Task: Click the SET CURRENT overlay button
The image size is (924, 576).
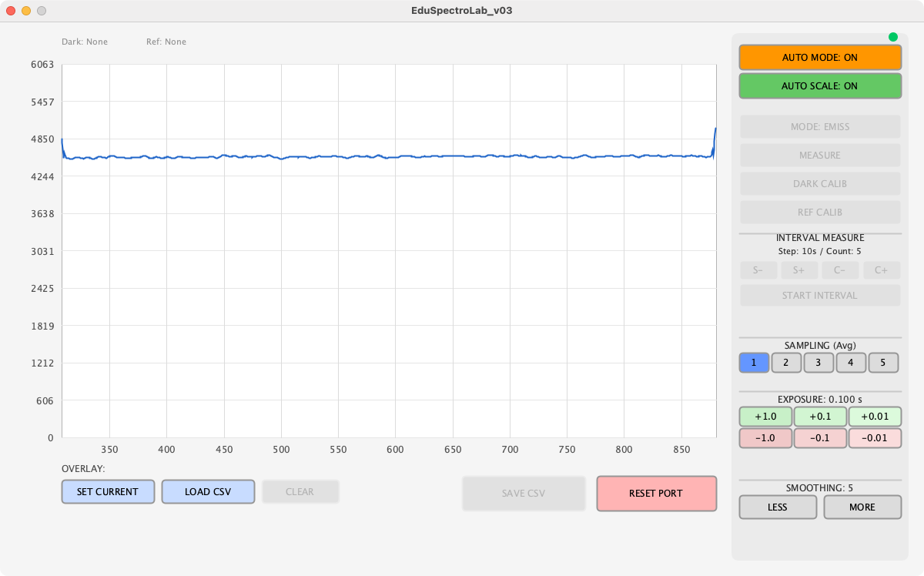Action: (x=108, y=492)
